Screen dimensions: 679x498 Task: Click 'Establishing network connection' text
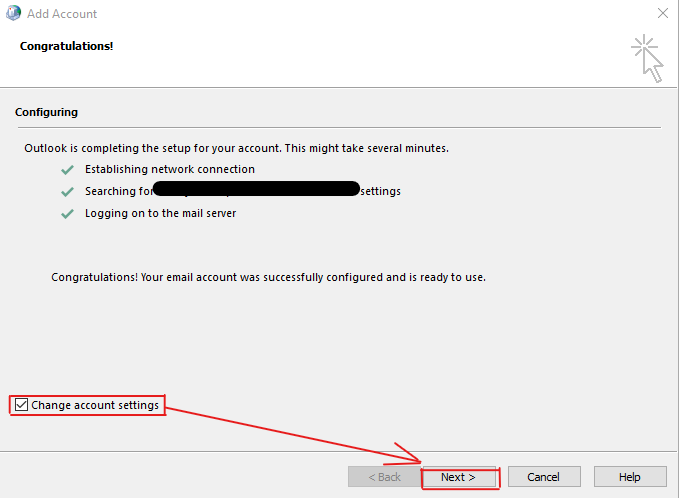coord(170,169)
